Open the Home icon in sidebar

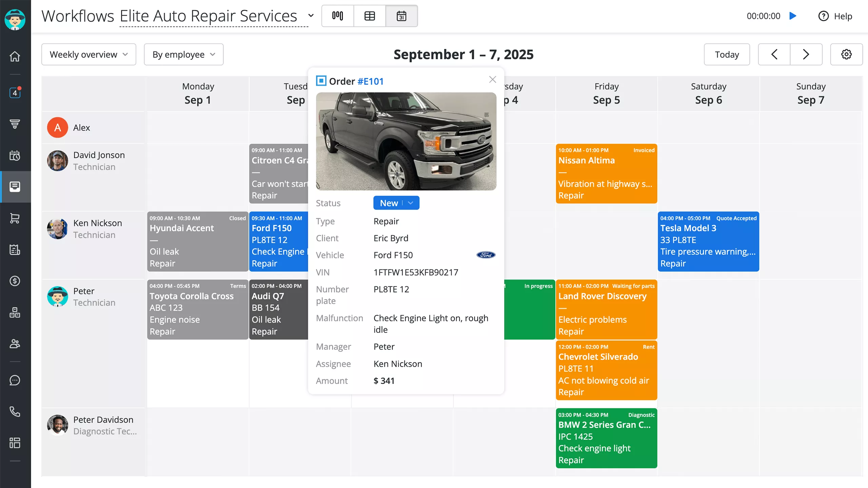pos(15,56)
